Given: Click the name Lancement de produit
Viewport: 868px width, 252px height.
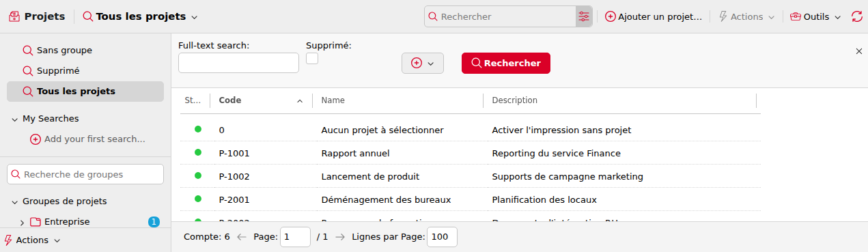Looking at the screenshot, I should [370, 176].
